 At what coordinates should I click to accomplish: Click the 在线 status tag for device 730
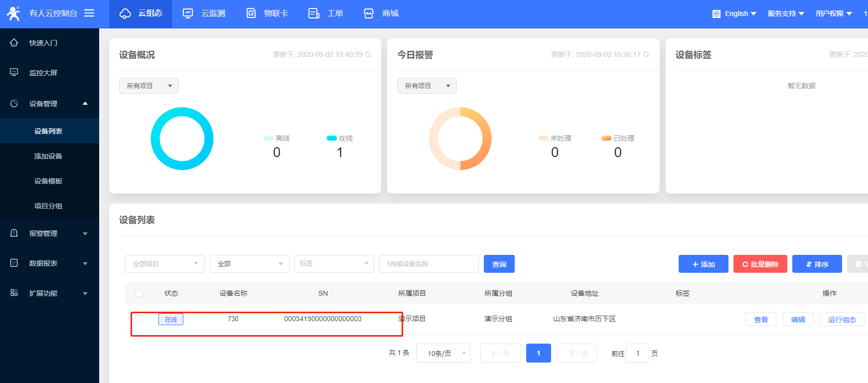[x=171, y=319]
